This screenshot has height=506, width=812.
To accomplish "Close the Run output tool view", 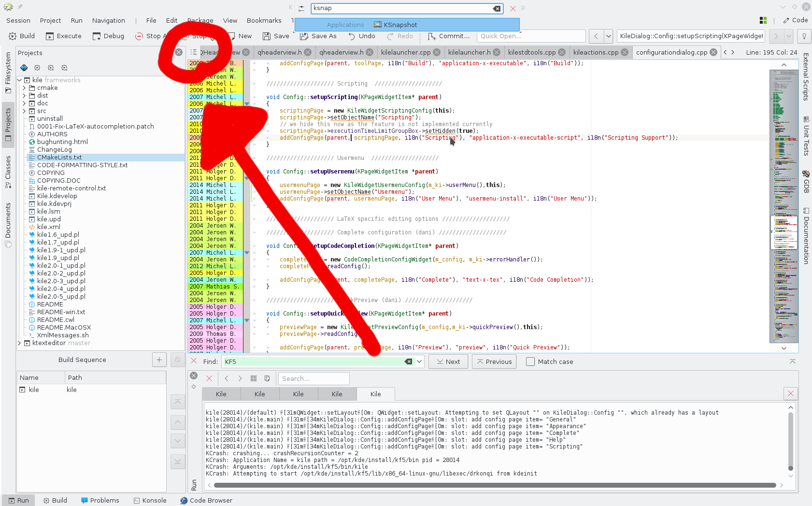I will click(194, 376).
